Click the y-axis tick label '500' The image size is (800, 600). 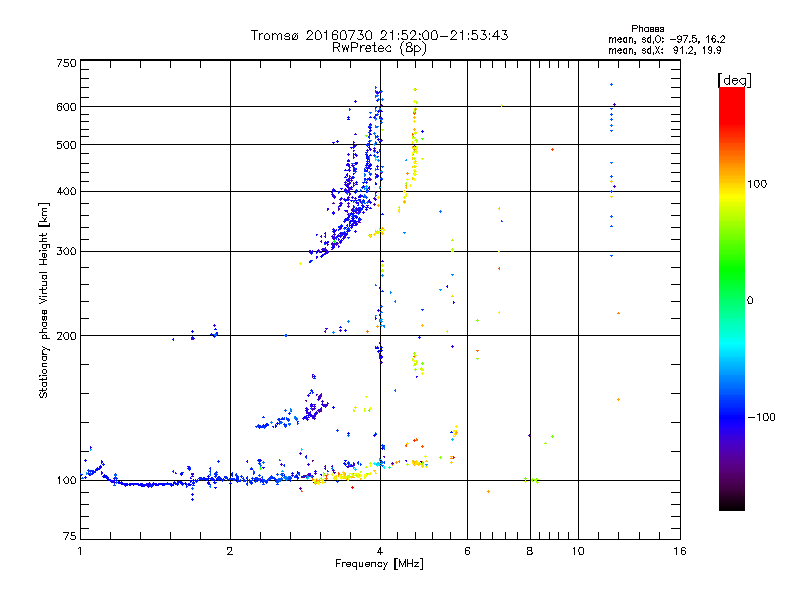tap(66, 145)
